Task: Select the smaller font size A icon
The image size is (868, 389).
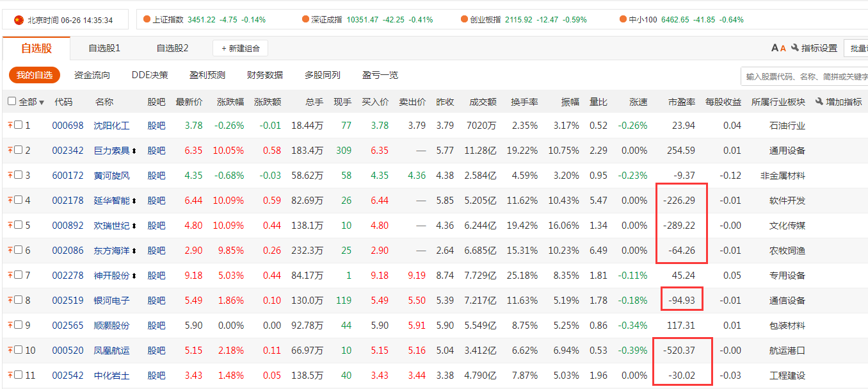Action: coord(783,48)
